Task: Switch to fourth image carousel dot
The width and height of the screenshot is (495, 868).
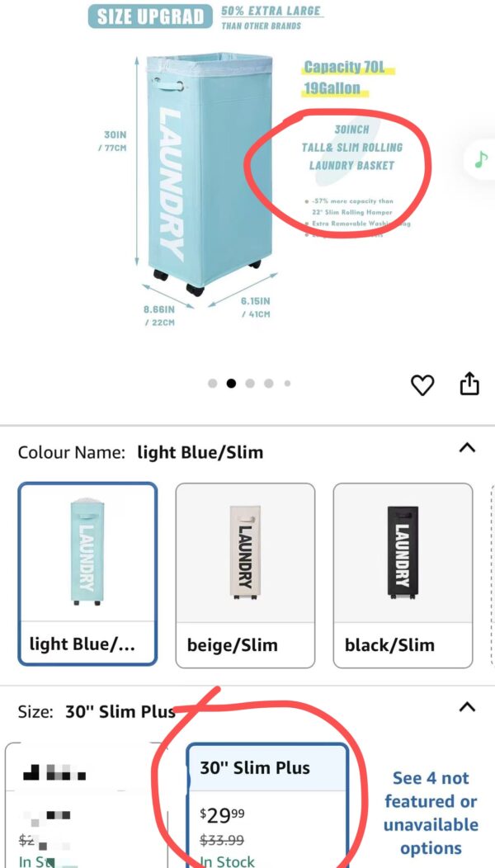Action: tap(270, 384)
